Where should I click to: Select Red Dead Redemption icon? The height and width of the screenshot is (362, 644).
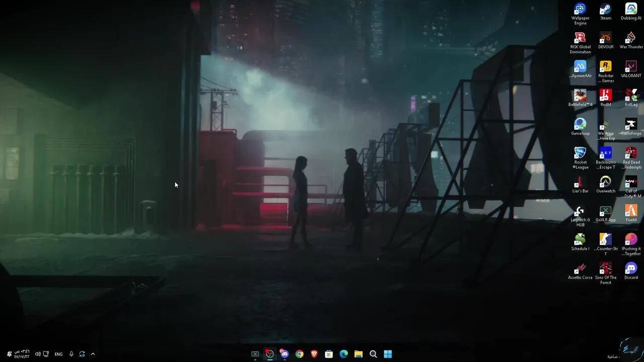[631, 158]
